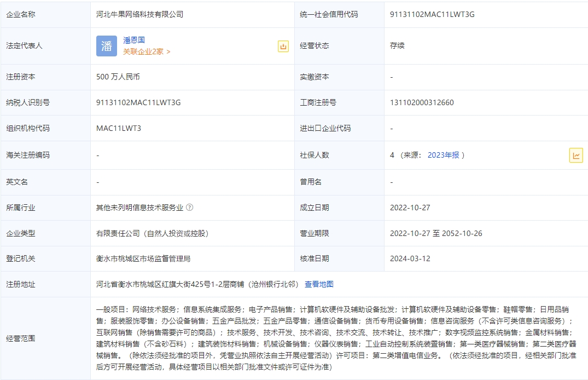Open the trend chart icon for 社保人数

click(x=576, y=156)
